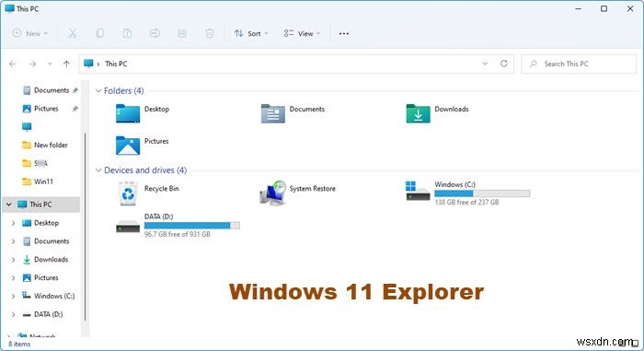
Task: Open the three-dots See more menu
Action: (344, 34)
